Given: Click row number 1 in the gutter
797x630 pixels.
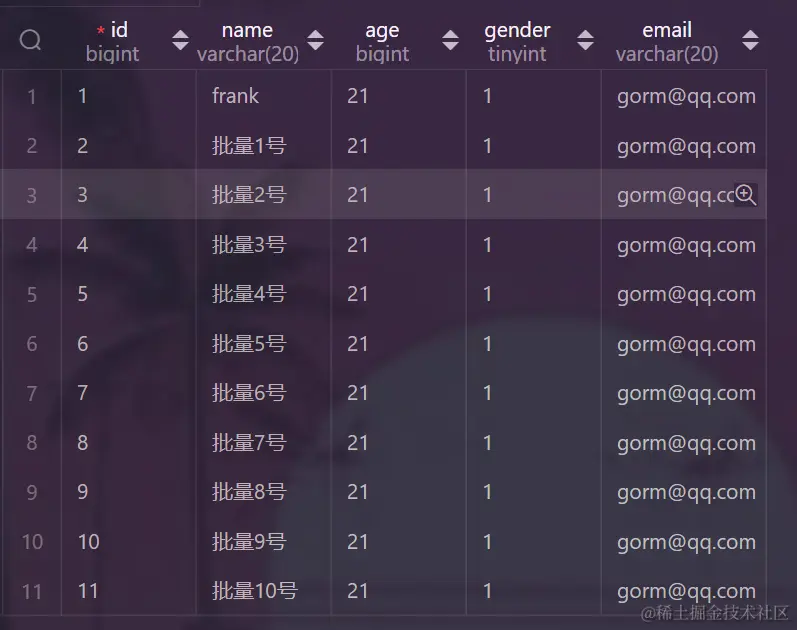Looking at the screenshot, I should [x=32, y=96].
